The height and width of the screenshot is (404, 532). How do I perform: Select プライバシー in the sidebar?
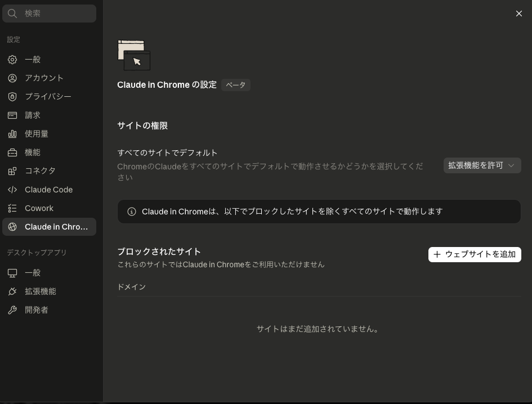coord(49,97)
